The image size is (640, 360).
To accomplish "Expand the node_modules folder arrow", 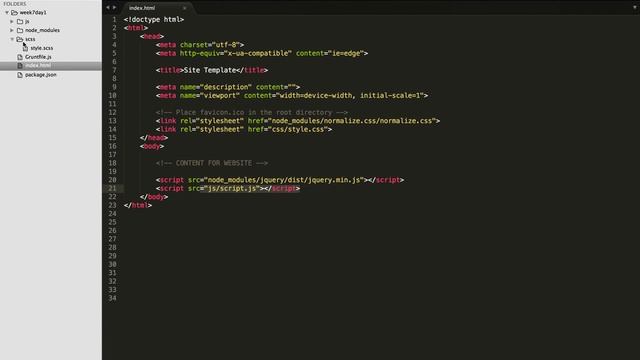I will tap(12, 30).
